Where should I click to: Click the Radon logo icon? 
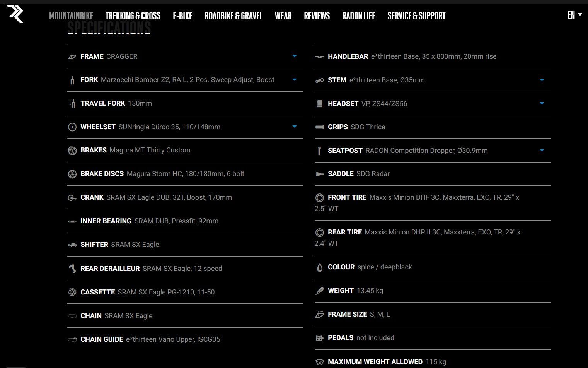(x=15, y=14)
